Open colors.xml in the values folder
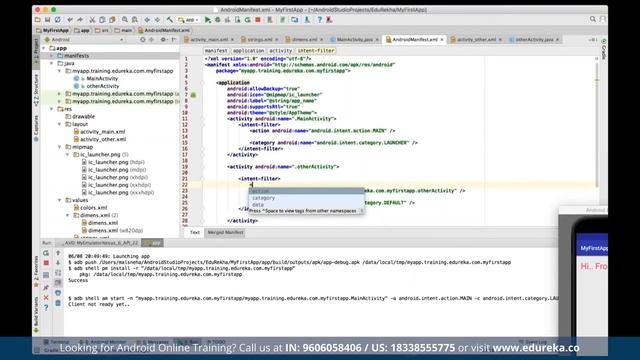The width and height of the screenshot is (640, 360). (x=93, y=208)
